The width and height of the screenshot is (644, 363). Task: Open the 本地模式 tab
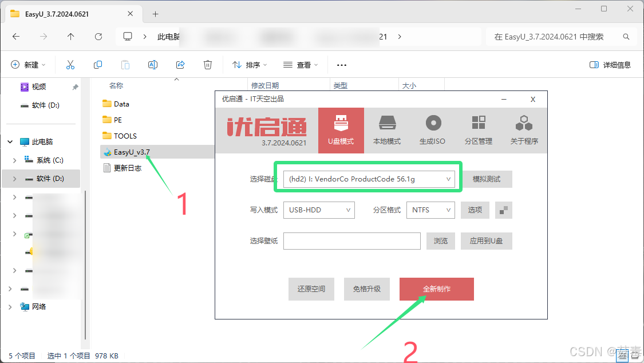[x=387, y=131]
